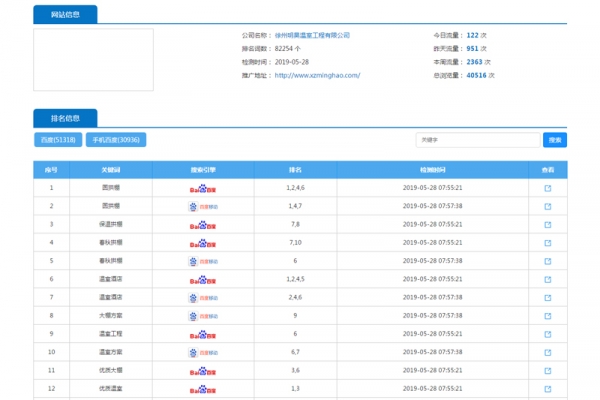Open the view icon for row 1
This screenshot has height=400, width=600.
coord(548,188)
